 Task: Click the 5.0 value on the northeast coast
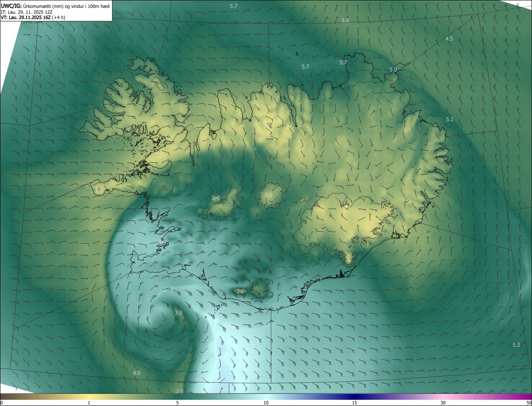tap(393, 70)
